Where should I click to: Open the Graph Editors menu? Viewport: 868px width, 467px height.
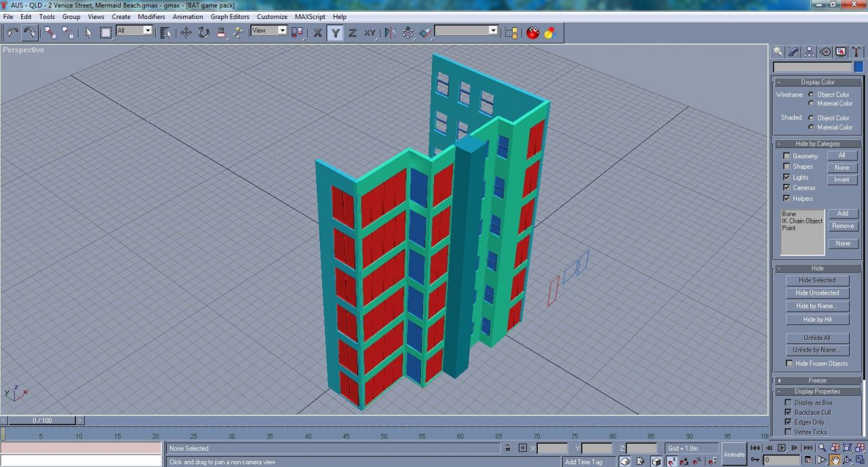point(230,17)
